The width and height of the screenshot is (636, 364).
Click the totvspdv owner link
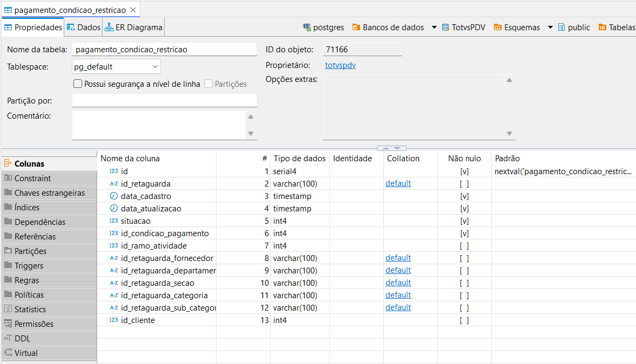(x=340, y=65)
